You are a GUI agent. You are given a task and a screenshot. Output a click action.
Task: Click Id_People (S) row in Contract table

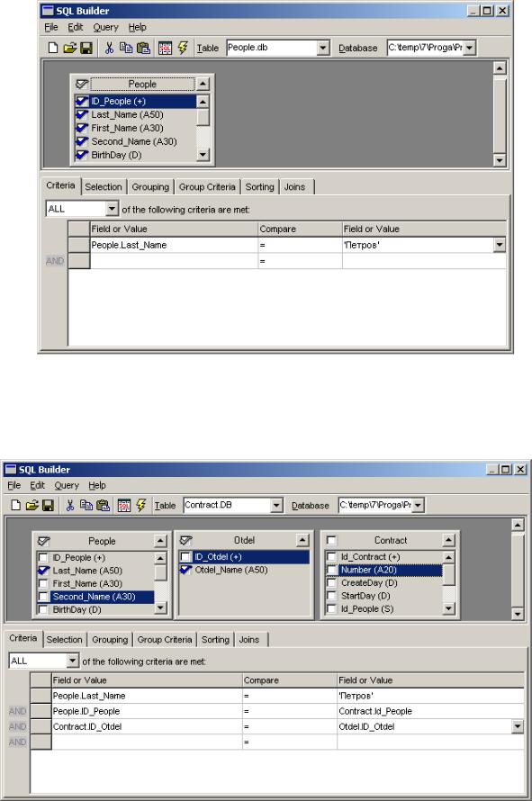pos(383,609)
